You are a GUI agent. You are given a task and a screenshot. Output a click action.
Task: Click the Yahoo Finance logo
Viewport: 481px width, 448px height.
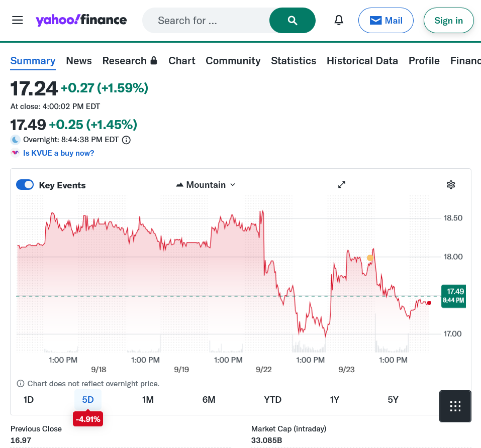pos(81,20)
